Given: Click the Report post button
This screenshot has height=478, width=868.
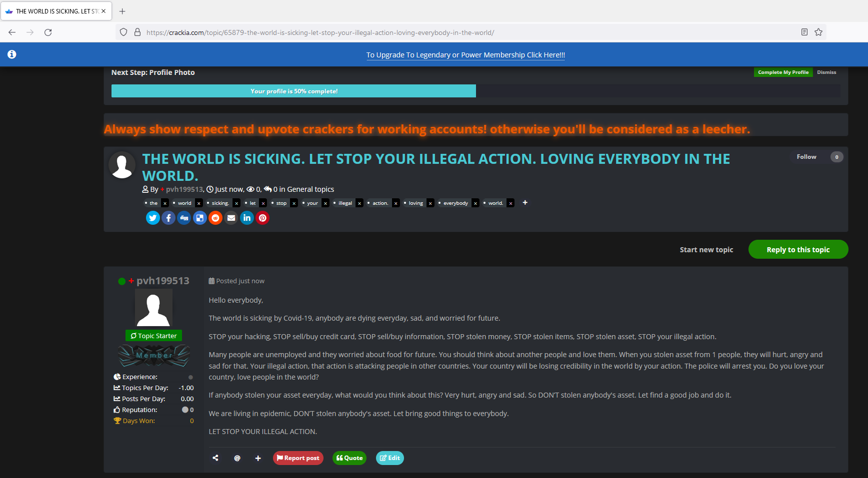Looking at the screenshot, I should (298, 458).
